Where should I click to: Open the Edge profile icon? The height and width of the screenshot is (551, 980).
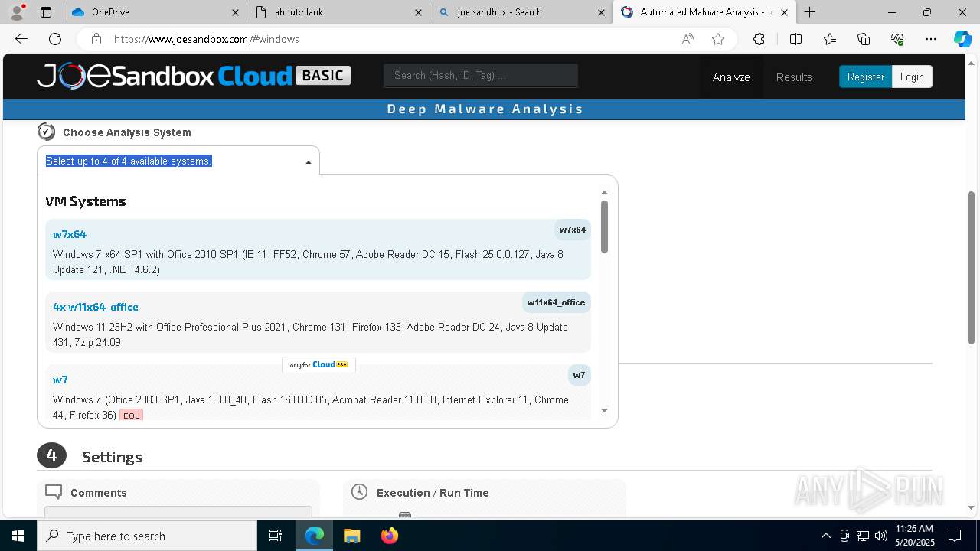(x=17, y=12)
